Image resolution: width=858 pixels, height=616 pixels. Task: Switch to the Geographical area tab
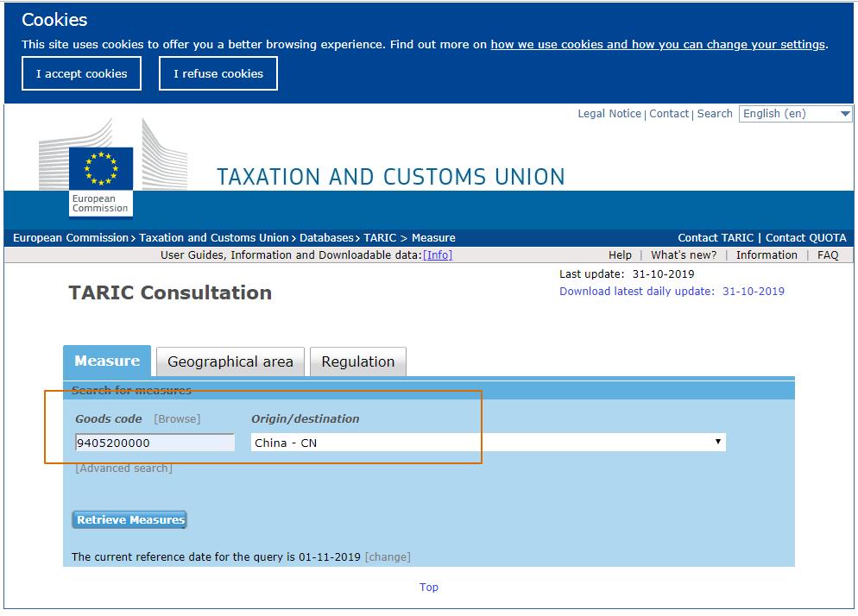230,361
